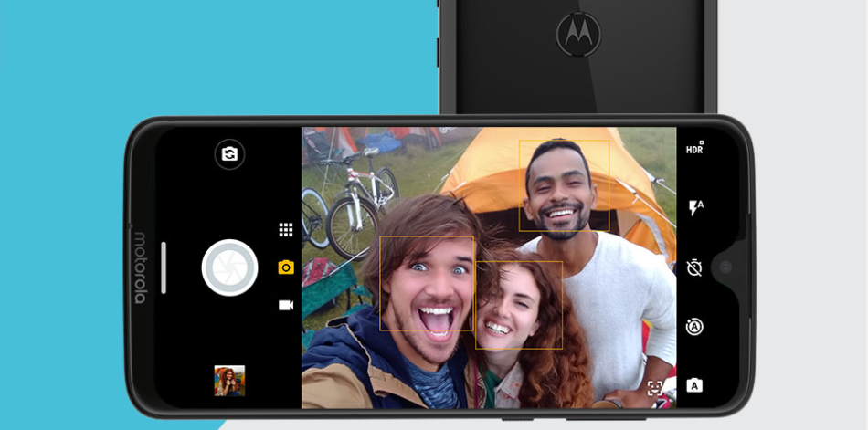Tap the front camera lens in notch
This screenshot has width=868, height=430.
tap(725, 267)
